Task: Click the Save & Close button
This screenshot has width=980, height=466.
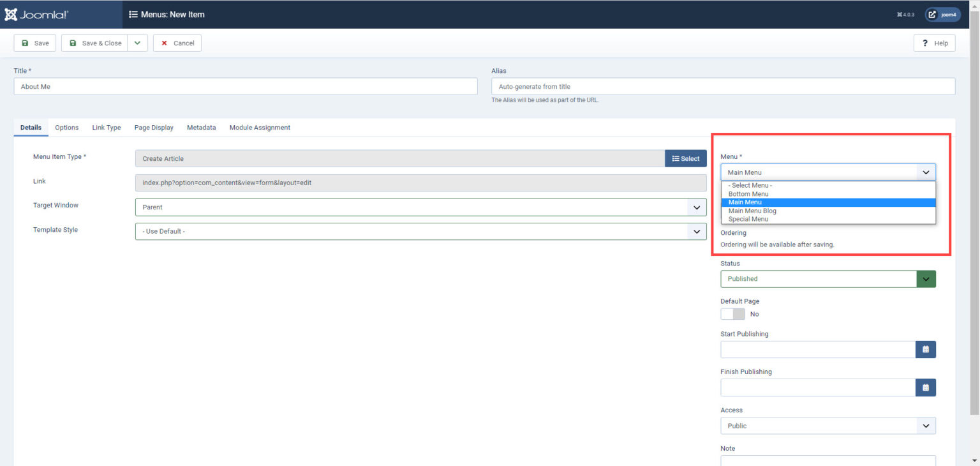Action: [x=95, y=43]
